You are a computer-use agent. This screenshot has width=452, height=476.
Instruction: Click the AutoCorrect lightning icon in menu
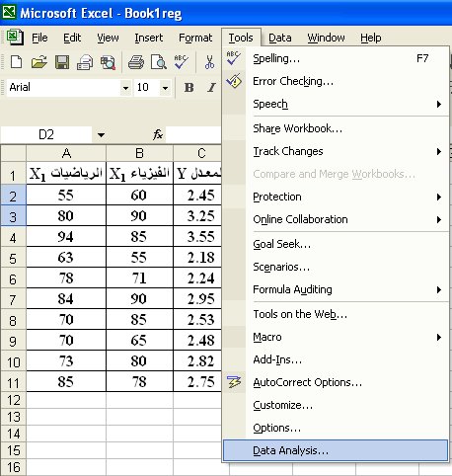pyautogui.click(x=234, y=382)
